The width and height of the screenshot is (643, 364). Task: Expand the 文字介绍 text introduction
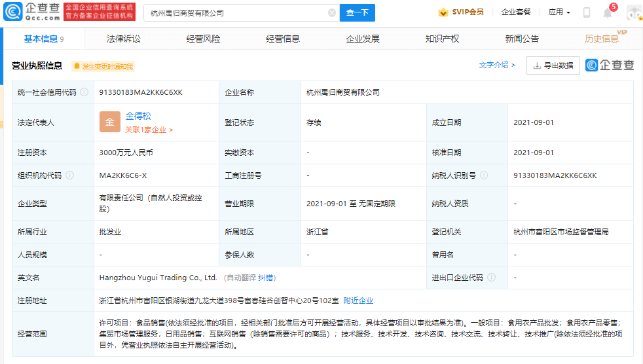pyautogui.click(x=497, y=65)
